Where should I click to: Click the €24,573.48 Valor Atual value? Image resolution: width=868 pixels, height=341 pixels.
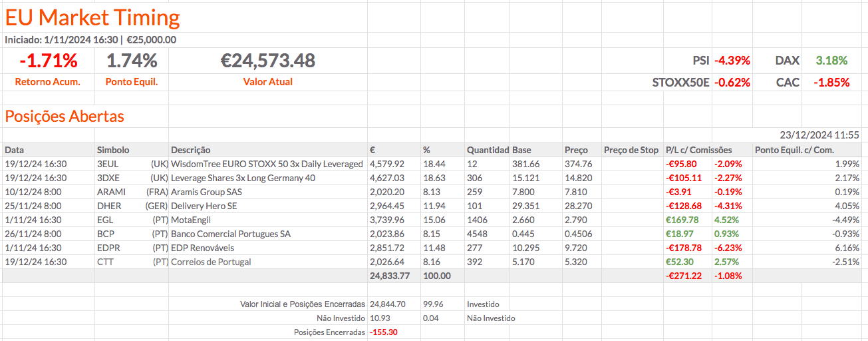point(267,61)
